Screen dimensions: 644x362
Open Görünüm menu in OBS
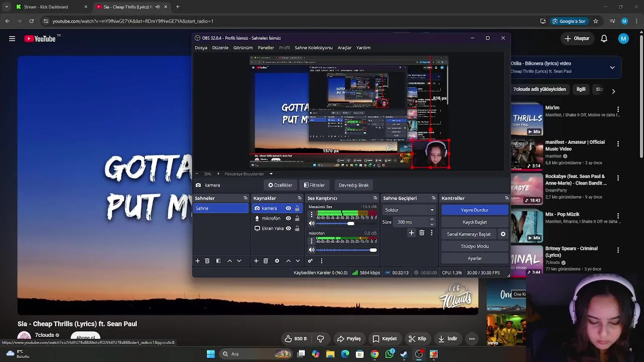(243, 48)
